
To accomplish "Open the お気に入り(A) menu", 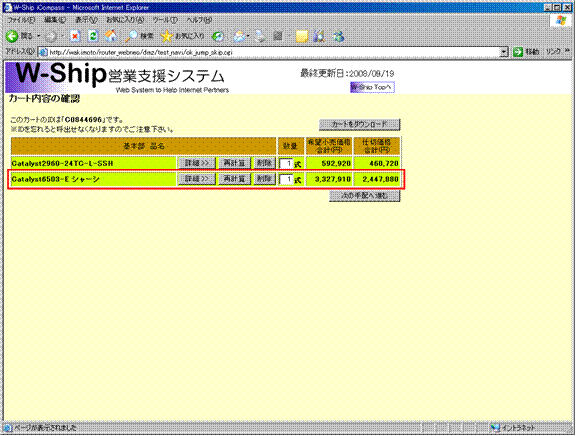I will 125,20.
